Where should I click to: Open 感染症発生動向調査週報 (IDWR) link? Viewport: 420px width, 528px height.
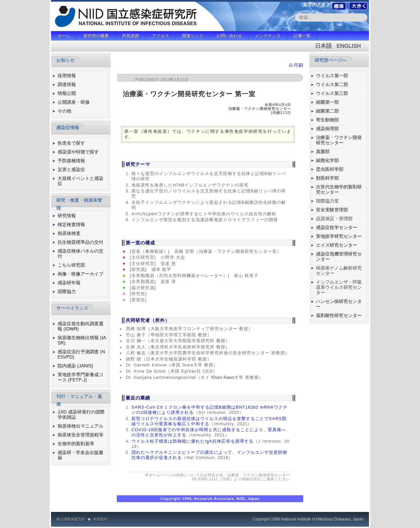[x=80, y=326]
